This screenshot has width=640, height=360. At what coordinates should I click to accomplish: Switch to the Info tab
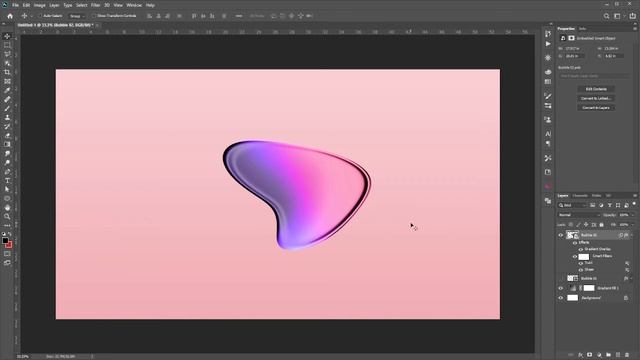(x=582, y=29)
